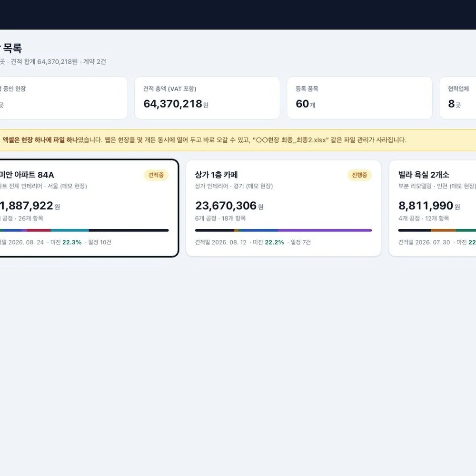Viewport: 476px width, 476px height.
Task: Open the 빌라 욕실 2개소 site card title
Action: point(424,175)
